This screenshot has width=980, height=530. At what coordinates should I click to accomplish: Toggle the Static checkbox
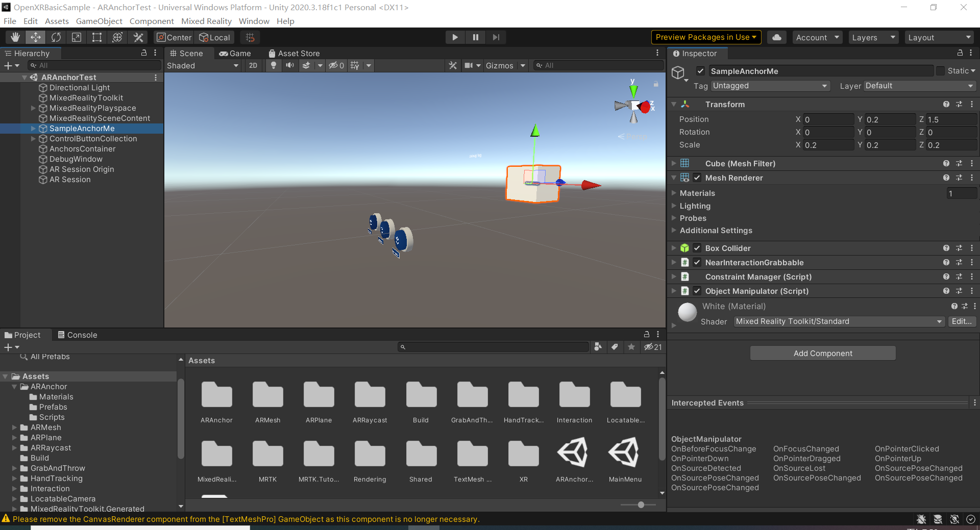coord(940,71)
